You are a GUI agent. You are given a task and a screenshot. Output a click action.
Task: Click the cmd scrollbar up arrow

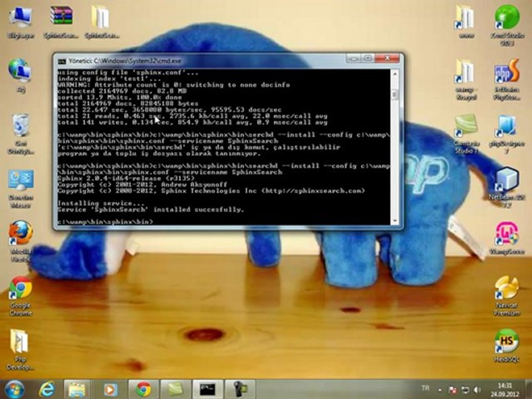click(395, 73)
